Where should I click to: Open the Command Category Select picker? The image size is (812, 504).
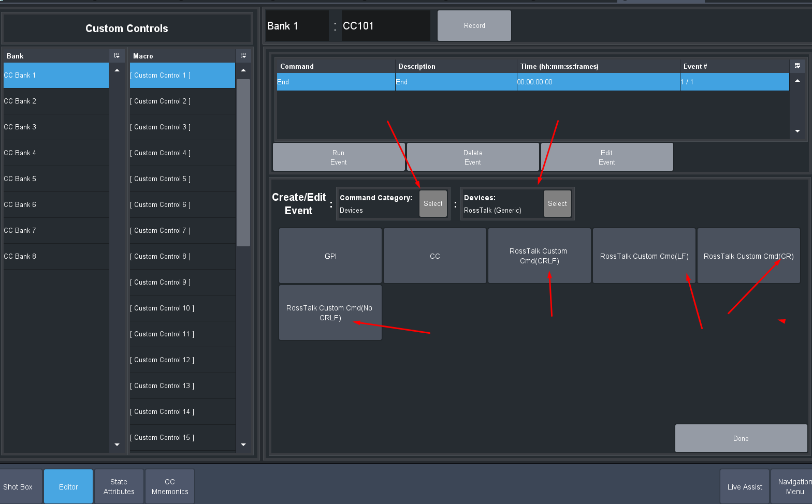(x=433, y=204)
